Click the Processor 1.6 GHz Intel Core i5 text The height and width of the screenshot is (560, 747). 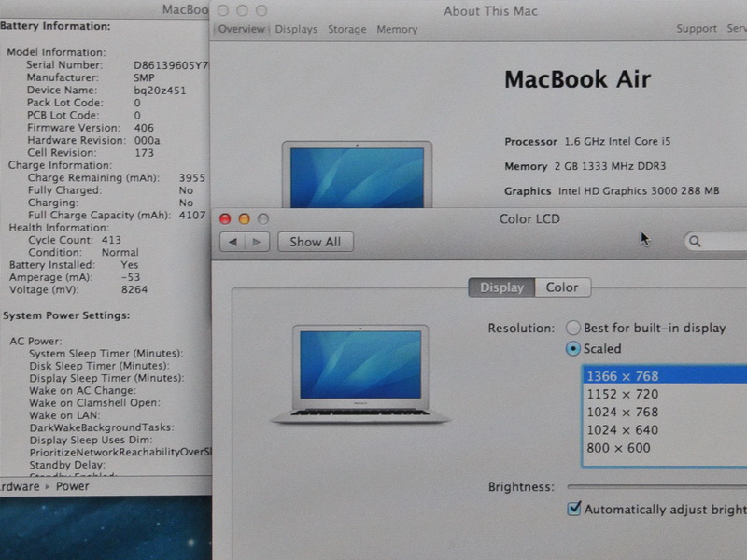(x=587, y=142)
